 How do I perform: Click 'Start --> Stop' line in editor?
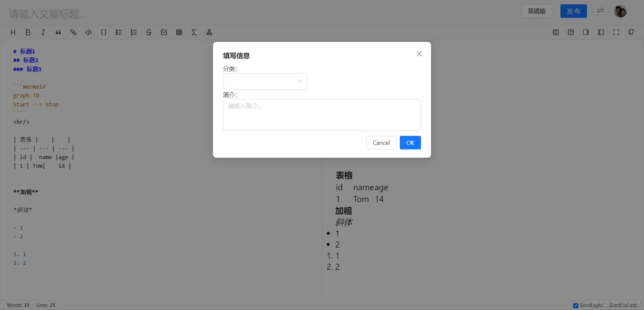(x=36, y=104)
